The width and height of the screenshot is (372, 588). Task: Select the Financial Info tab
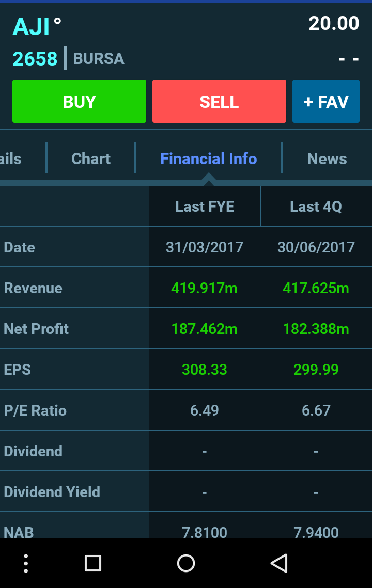pyautogui.click(x=209, y=158)
